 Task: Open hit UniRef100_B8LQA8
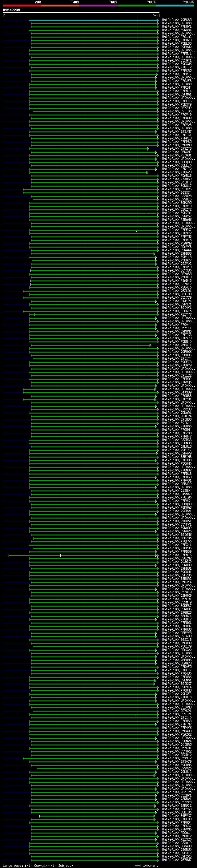177,162
